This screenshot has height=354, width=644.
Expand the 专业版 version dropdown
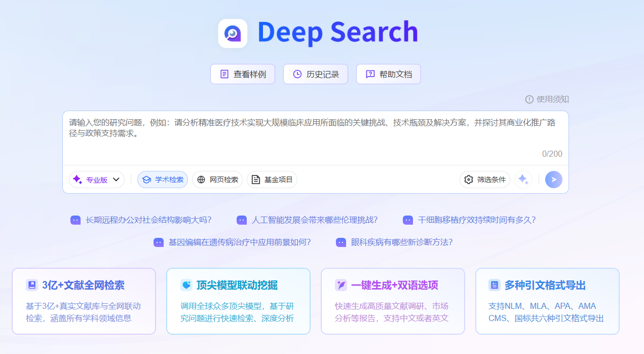point(96,180)
